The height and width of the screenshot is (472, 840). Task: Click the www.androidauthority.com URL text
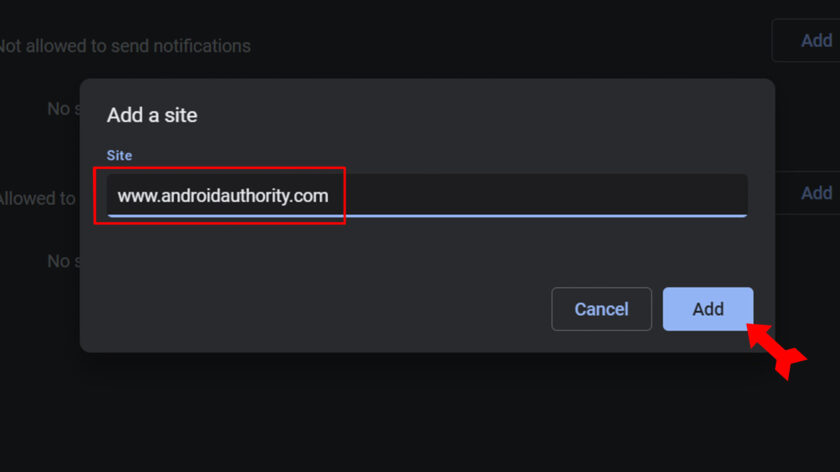[222, 195]
